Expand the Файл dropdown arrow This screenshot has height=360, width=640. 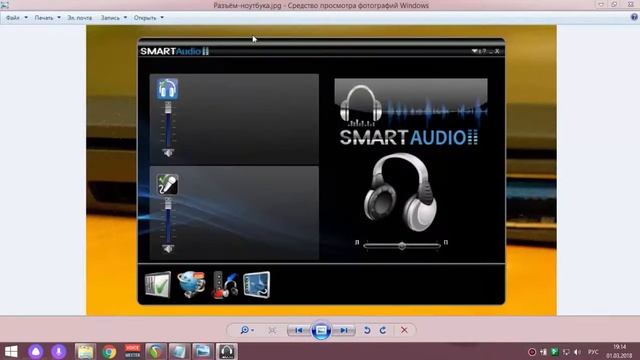[x=26, y=18]
